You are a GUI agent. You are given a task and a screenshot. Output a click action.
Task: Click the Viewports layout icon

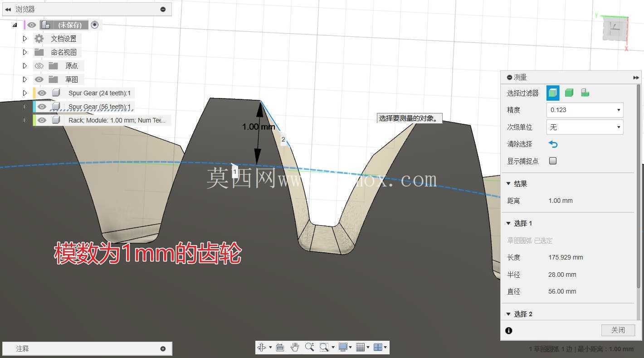378,347
